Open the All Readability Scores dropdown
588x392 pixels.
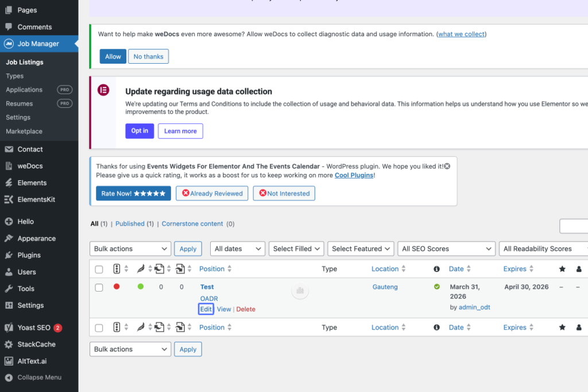(544, 249)
